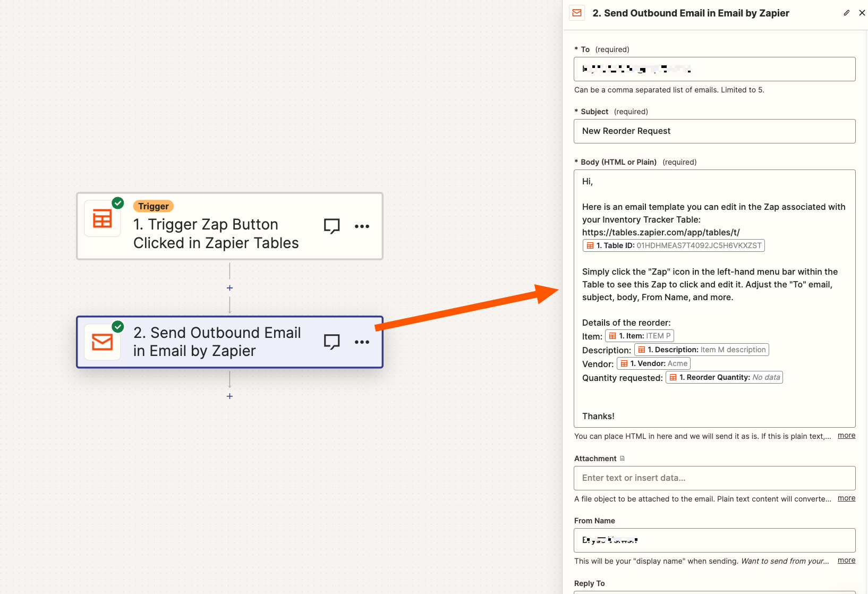The image size is (868, 594).
Task: Click the Item: ITEM P data pill
Action: 640,336
